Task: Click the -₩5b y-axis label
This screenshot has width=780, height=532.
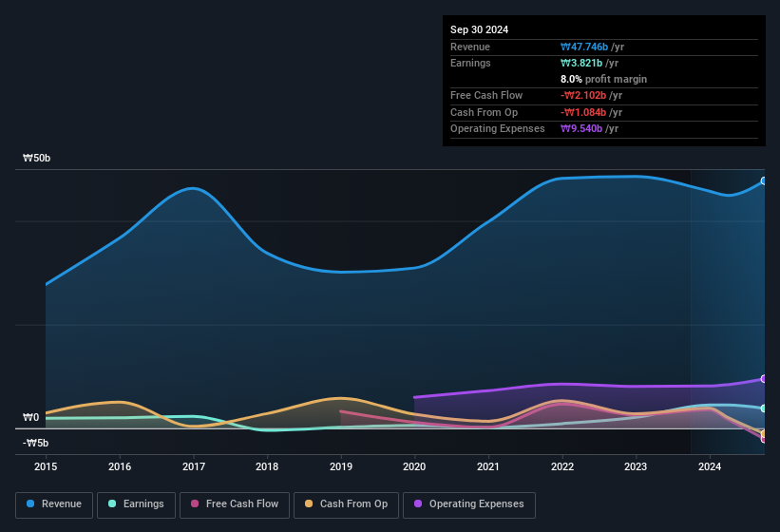Action: 35,443
